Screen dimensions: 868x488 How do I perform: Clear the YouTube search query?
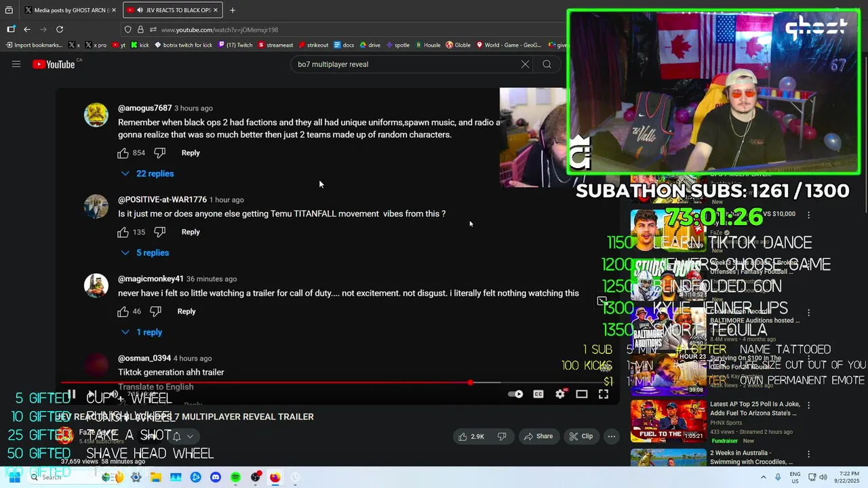[525, 64]
